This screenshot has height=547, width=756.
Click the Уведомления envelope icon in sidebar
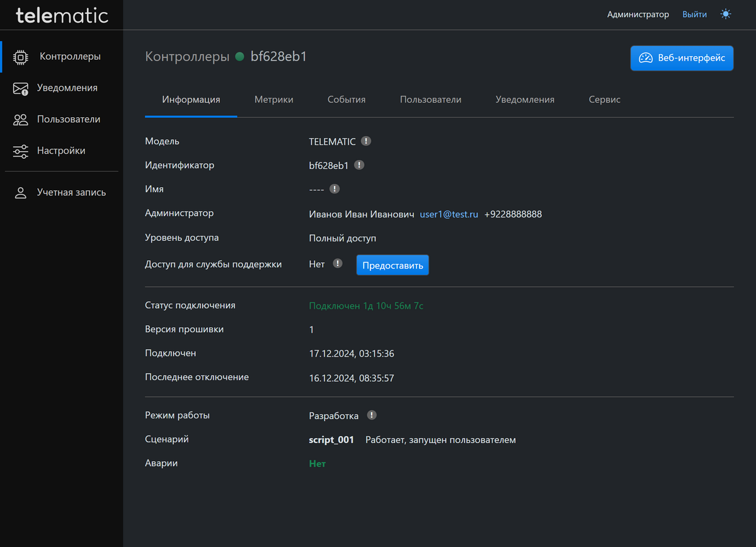[x=21, y=88]
